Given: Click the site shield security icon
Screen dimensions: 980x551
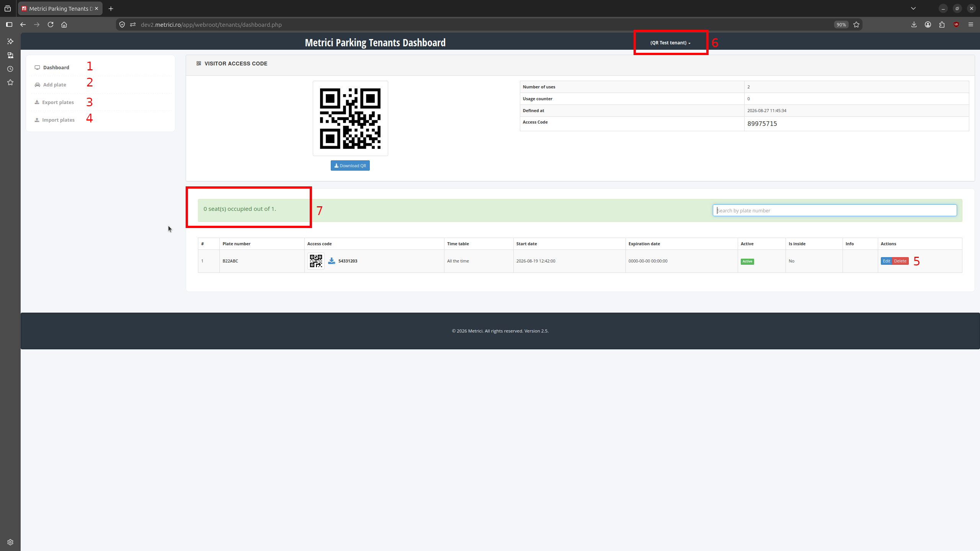Looking at the screenshot, I should point(122,24).
